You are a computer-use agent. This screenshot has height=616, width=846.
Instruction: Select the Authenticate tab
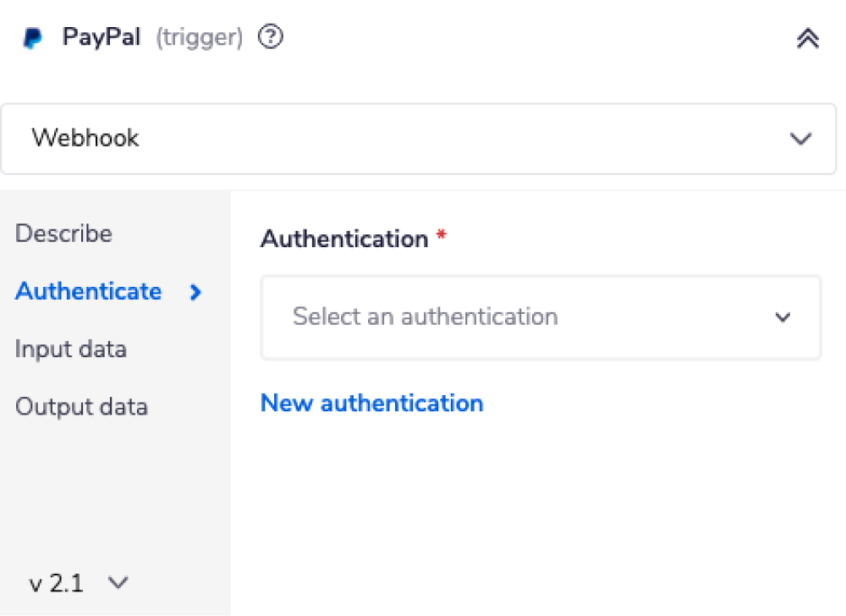tap(88, 292)
